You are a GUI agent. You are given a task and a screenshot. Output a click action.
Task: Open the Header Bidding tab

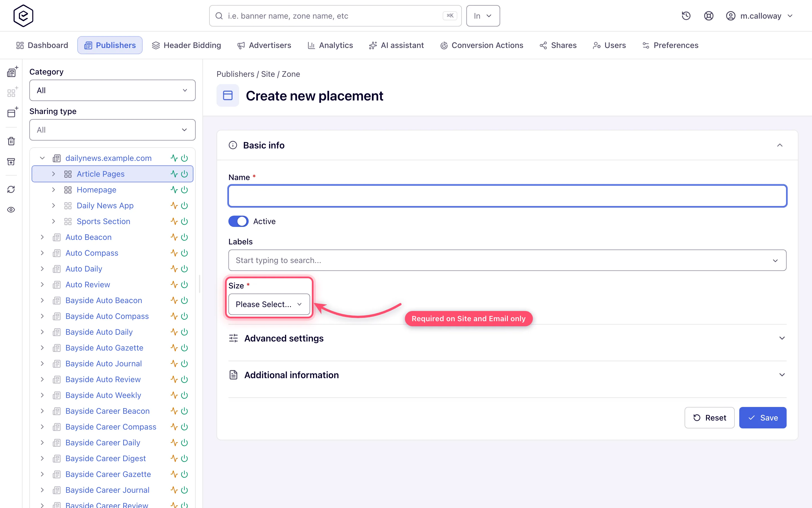click(187, 45)
